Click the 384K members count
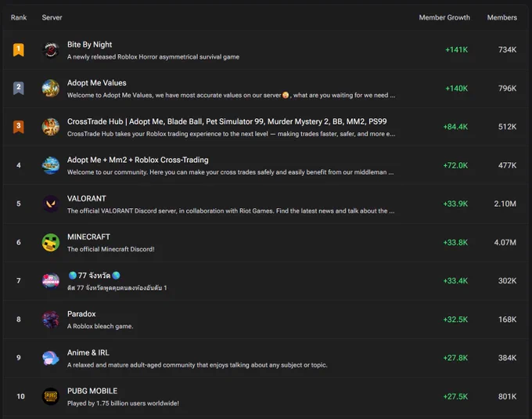Screen dimensions: 532x419 507,358
